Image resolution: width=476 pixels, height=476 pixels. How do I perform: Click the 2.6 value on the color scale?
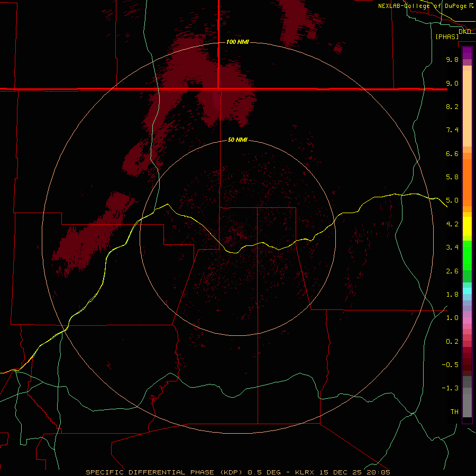(452, 271)
